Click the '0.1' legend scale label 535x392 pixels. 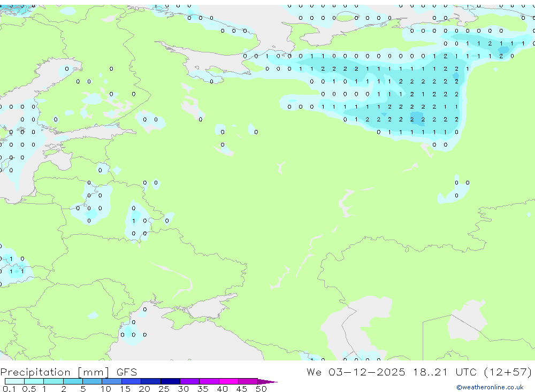(x=9, y=389)
